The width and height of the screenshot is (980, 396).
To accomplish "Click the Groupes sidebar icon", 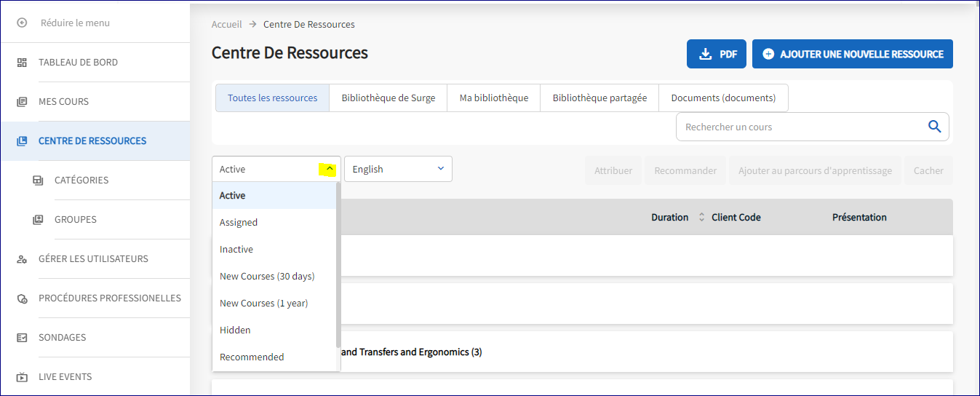I will 38,220.
